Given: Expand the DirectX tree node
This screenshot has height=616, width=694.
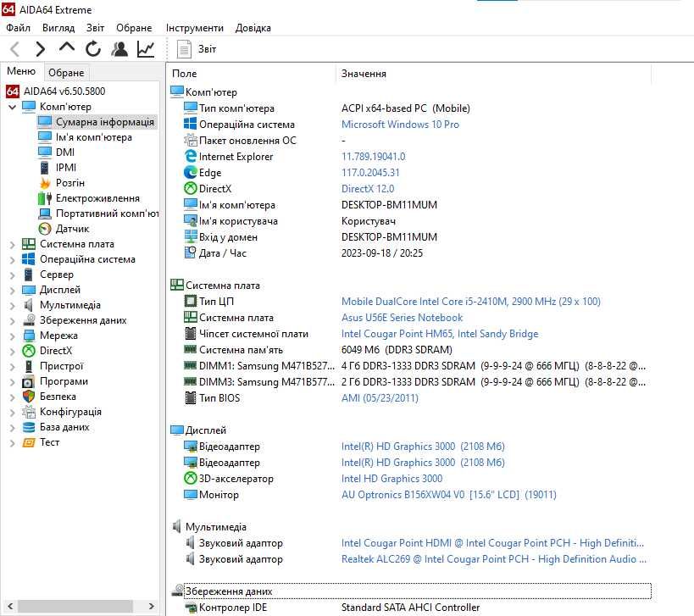Looking at the screenshot, I should [x=13, y=352].
